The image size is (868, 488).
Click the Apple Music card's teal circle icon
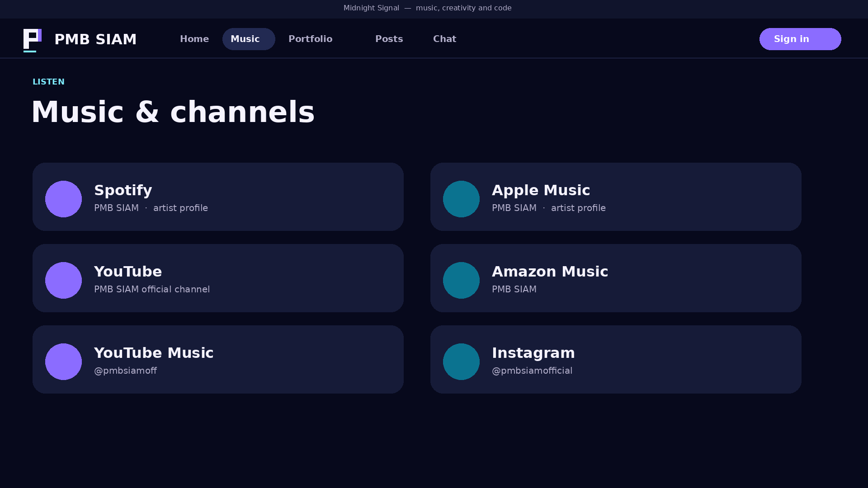click(461, 199)
